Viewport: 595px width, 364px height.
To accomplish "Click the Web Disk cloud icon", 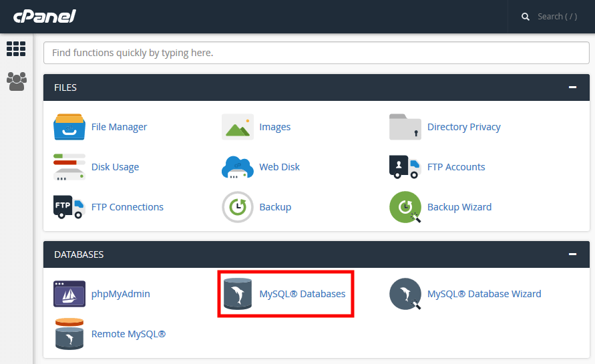I will 238,167.
